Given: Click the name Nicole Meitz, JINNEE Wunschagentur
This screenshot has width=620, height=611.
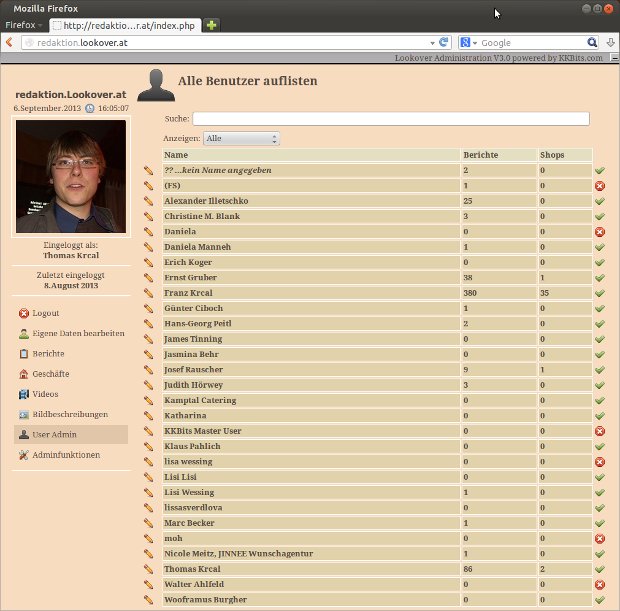Looking at the screenshot, I should point(238,554).
